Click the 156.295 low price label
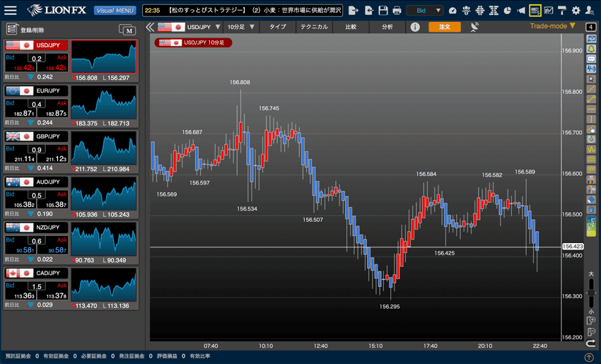 [390, 307]
